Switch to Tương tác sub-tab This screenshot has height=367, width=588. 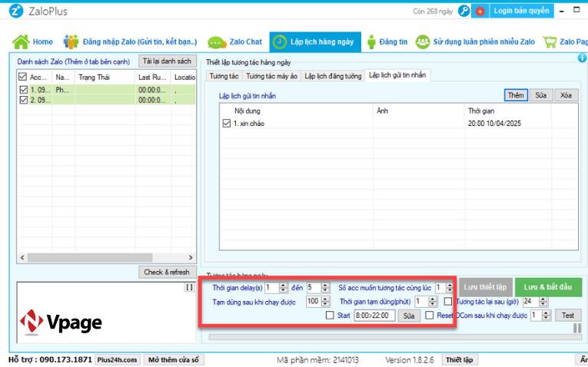(x=224, y=76)
